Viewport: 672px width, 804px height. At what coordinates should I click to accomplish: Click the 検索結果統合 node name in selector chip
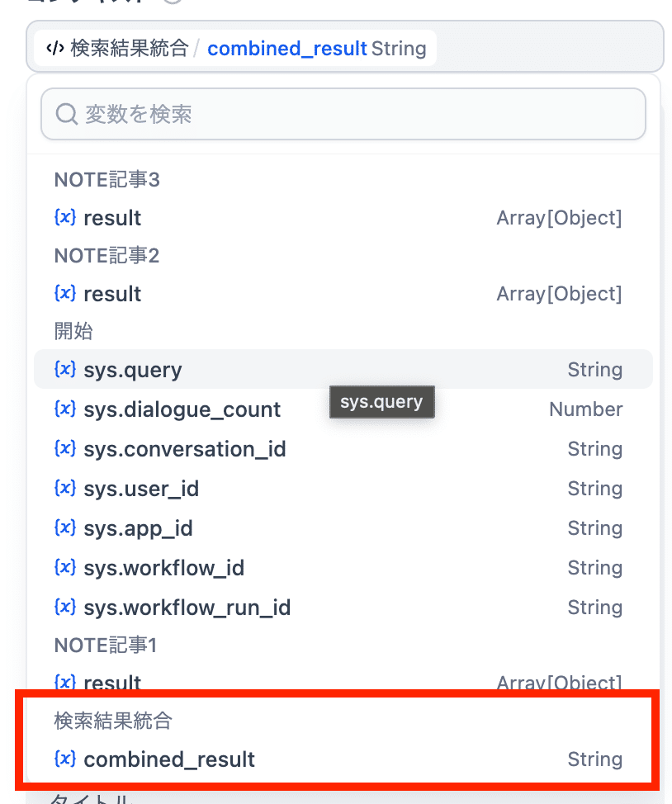click(x=130, y=49)
